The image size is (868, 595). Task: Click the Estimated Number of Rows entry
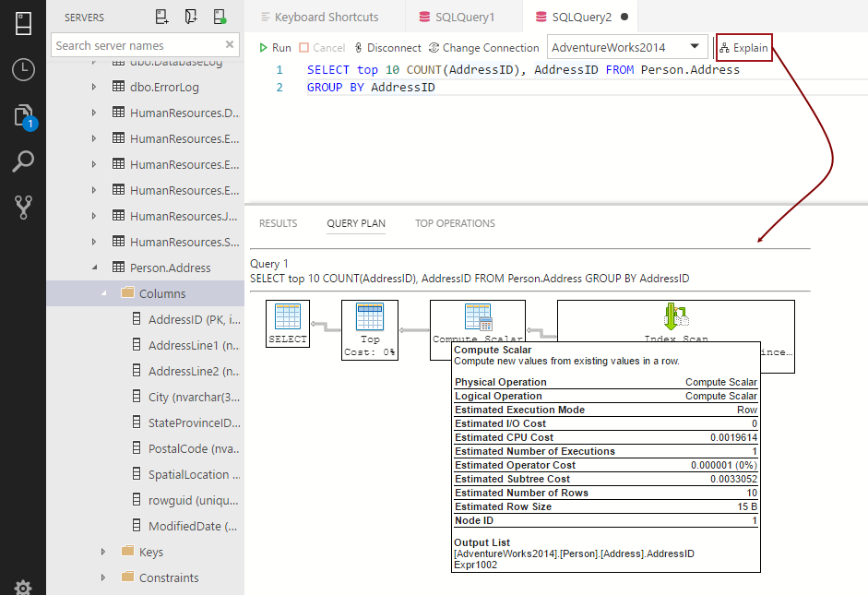(606, 493)
